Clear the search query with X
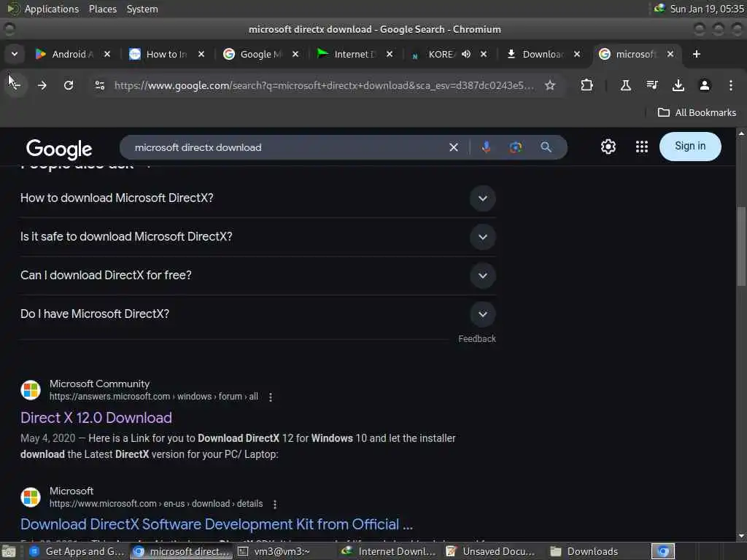Screen dimensions: 747x560 454,147
